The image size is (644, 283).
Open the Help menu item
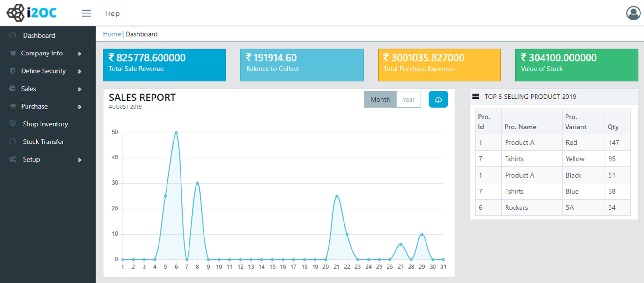[113, 14]
